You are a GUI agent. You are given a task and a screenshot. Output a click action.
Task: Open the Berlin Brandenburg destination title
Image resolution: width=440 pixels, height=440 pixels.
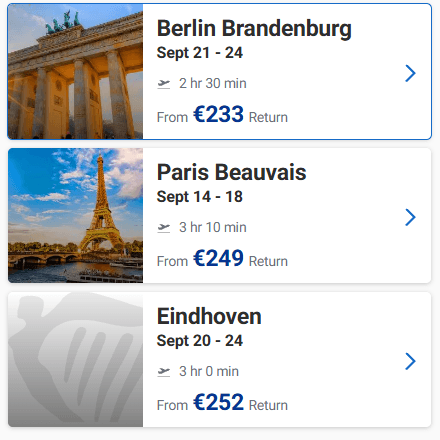point(254,28)
